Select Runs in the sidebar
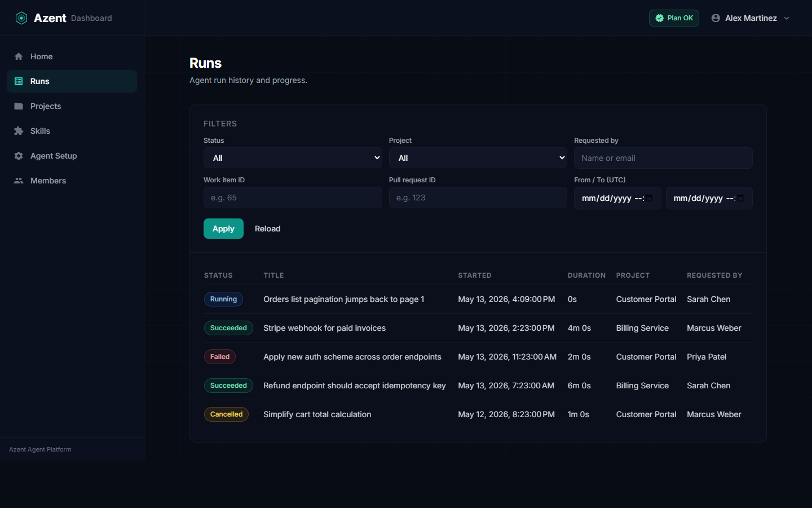 [x=72, y=81]
